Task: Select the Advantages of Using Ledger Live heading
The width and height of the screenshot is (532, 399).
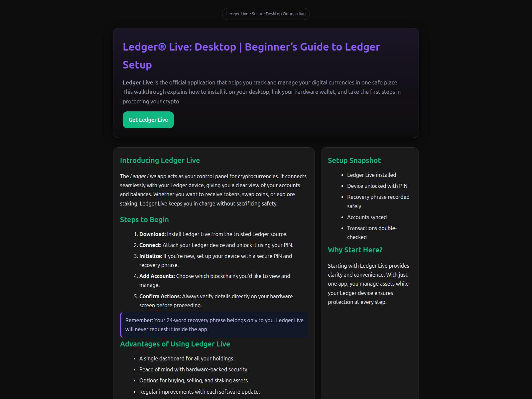Action: [175, 344]
